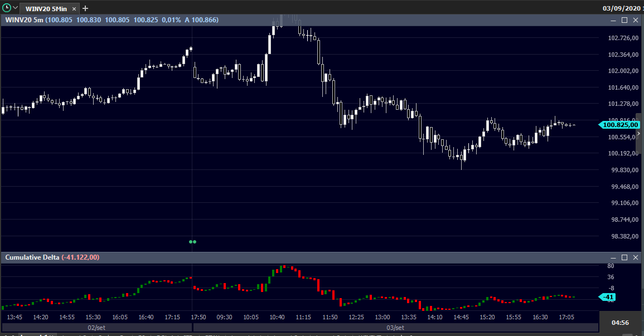Click the 10:40 time axis label
Viewport: 644px width, 336px height.
point(277,317)
